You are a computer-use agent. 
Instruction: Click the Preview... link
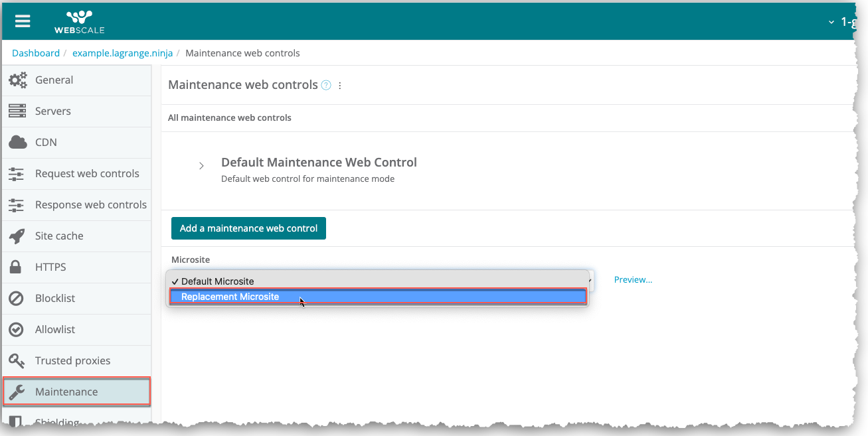point(633,280)
